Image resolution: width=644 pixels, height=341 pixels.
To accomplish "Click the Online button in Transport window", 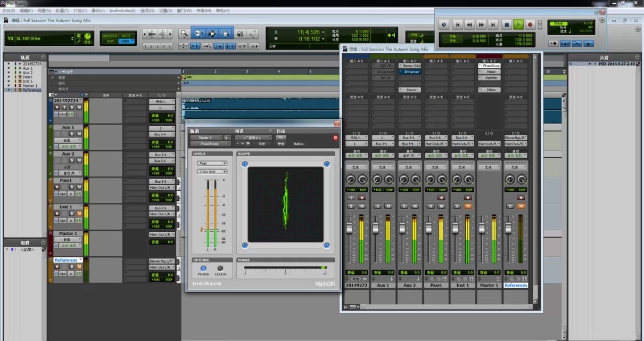I will [x=443, y=25].
